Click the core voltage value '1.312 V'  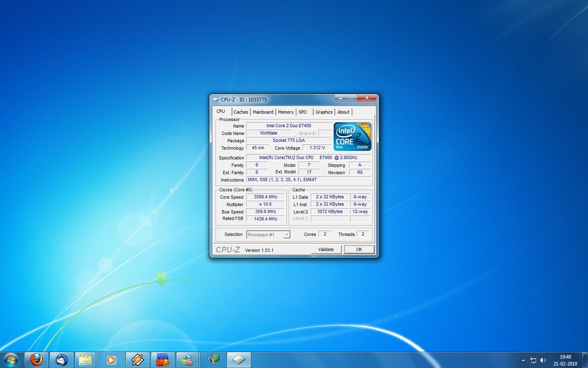click(317, 148)
